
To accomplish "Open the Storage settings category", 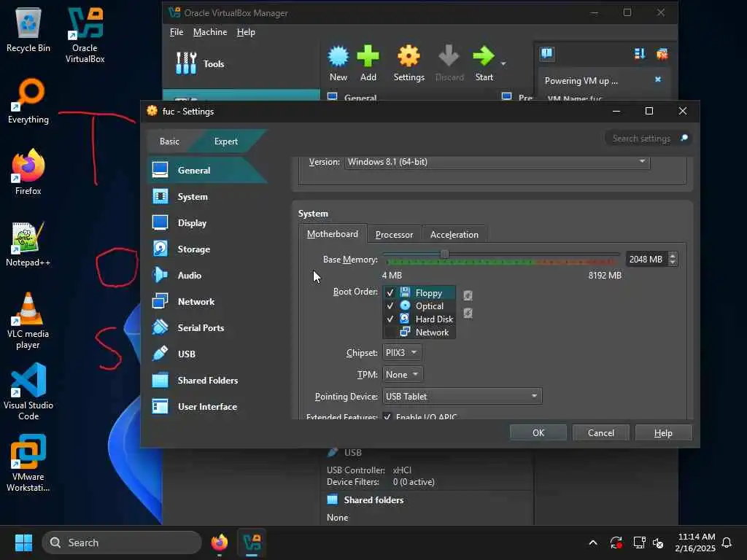I will click(x=206, y=249).
